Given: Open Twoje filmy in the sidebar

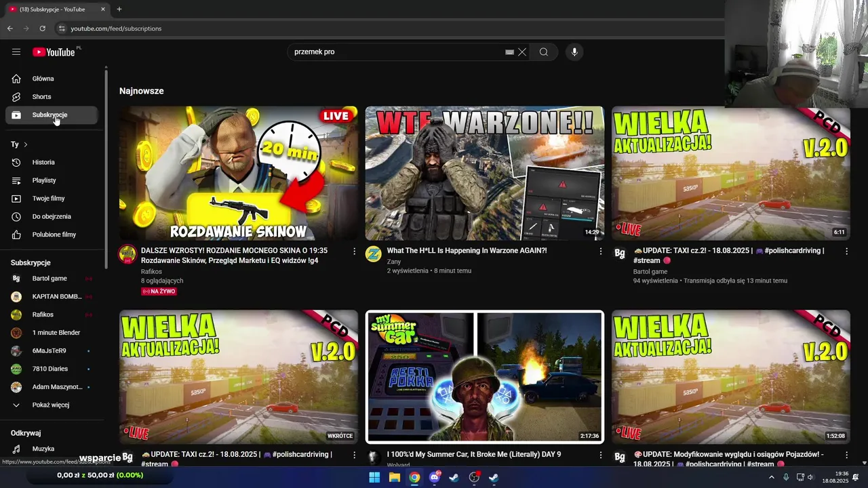Looking at the screenshot, I should pos(52,199).
